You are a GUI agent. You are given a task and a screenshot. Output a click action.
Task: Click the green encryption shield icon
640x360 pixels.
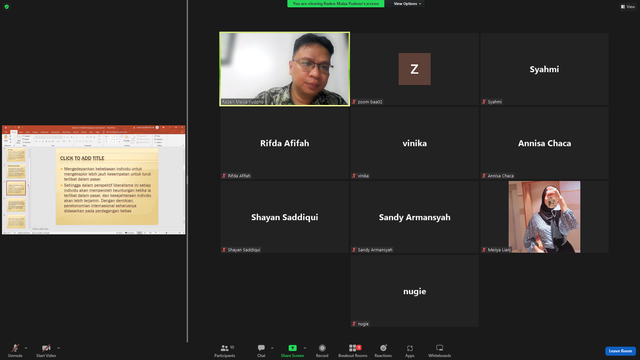click(x=7, y=7)
